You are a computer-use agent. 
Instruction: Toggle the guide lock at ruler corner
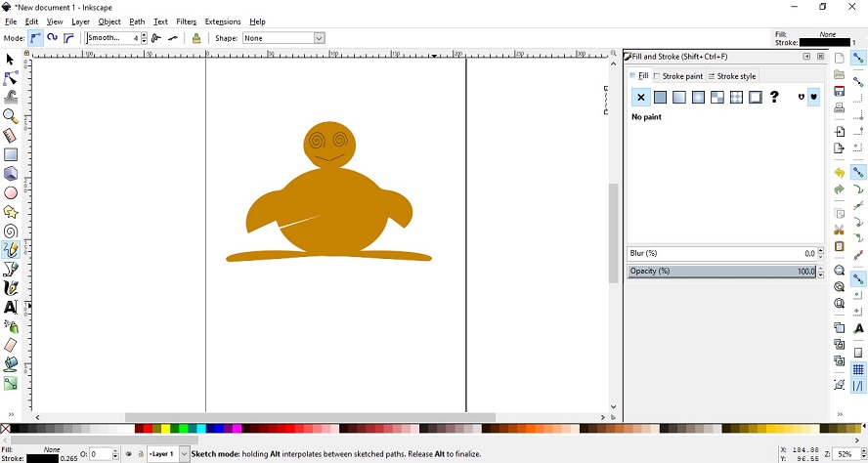point(26,53)
